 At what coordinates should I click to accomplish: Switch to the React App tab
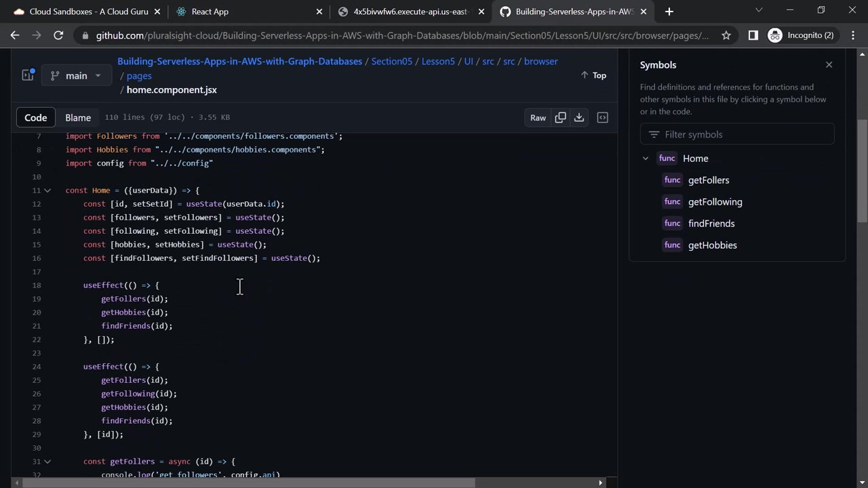pyautogui.click(x=210, y=12)
